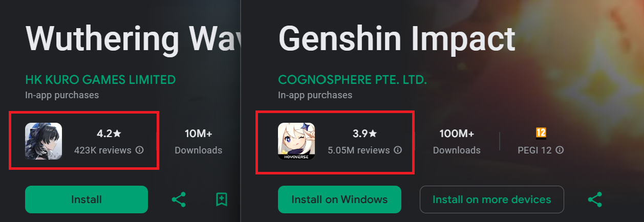The width and height of the screenshot is (644, 222).
Task: Click the 4.2 star rating
Action: click(109, 134)
